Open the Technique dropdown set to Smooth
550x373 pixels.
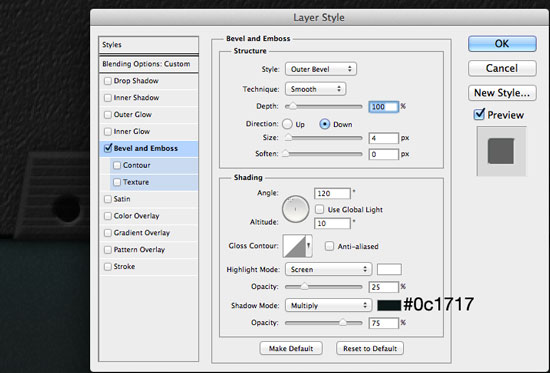point(316,89)
